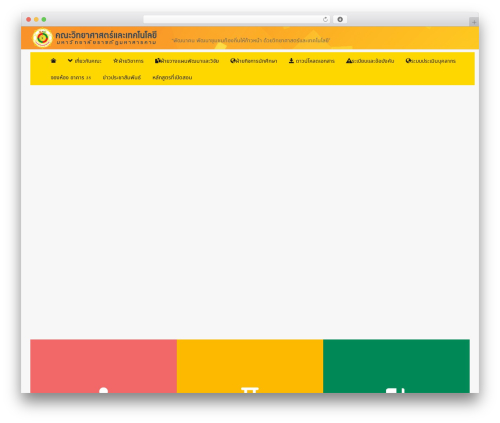
Task: Click the yellow tile at the page bottom
Action: point(250,366)
